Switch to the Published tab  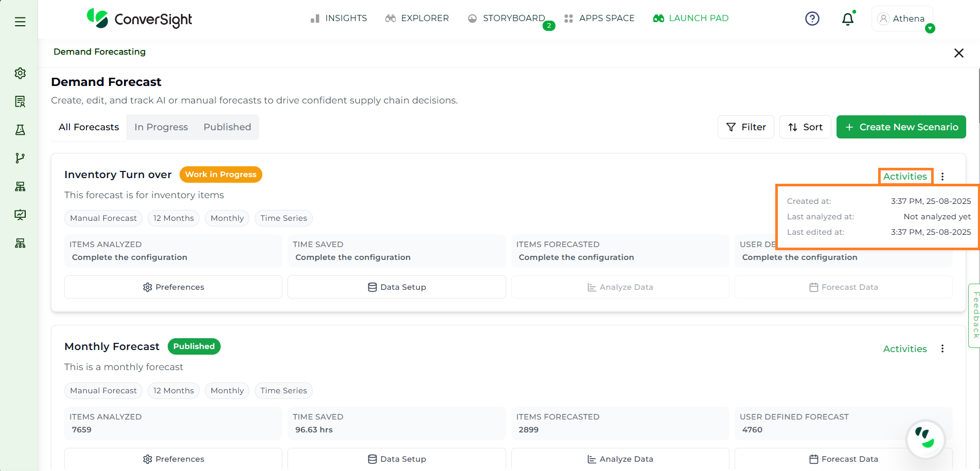coord(227,127)
